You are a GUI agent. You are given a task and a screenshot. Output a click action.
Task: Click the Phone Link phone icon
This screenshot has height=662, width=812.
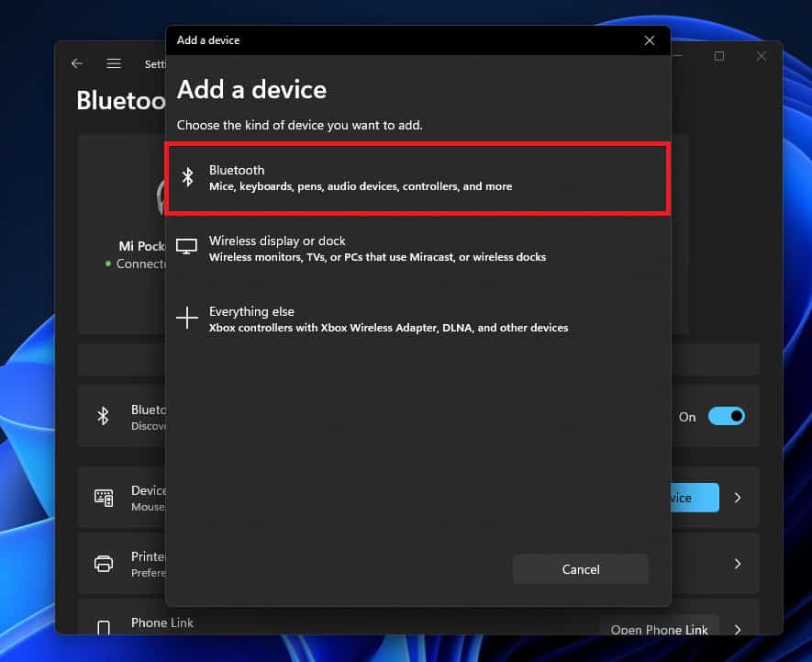(x=104, y=627)
